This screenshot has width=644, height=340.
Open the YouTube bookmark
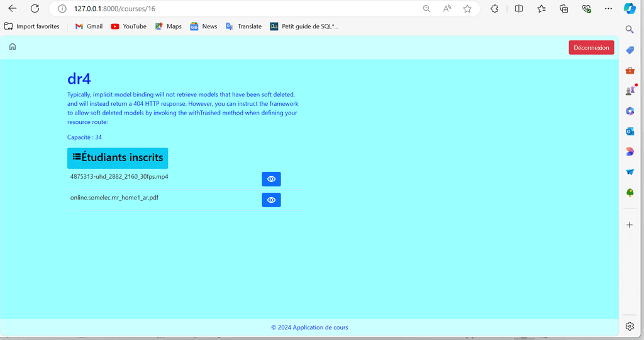click(128, 26)
